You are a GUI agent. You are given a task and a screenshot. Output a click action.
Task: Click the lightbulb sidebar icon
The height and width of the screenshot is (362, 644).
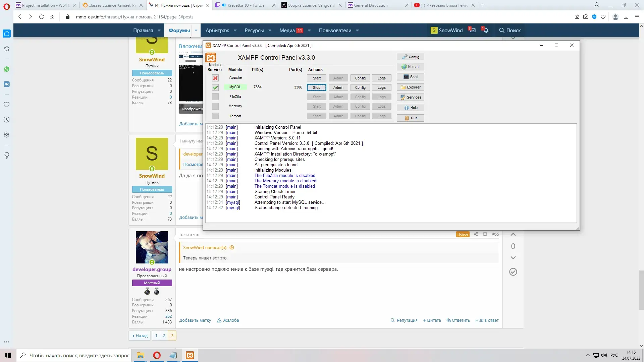click(7, 156)
